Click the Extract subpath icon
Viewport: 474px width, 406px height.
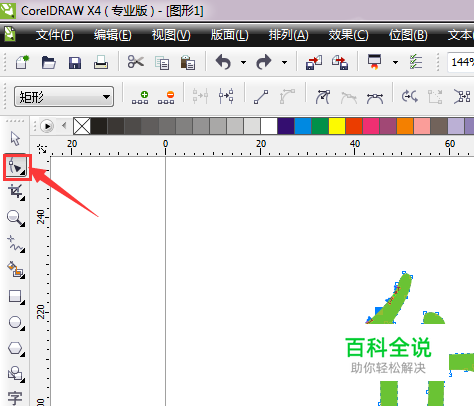pos(462,97)
